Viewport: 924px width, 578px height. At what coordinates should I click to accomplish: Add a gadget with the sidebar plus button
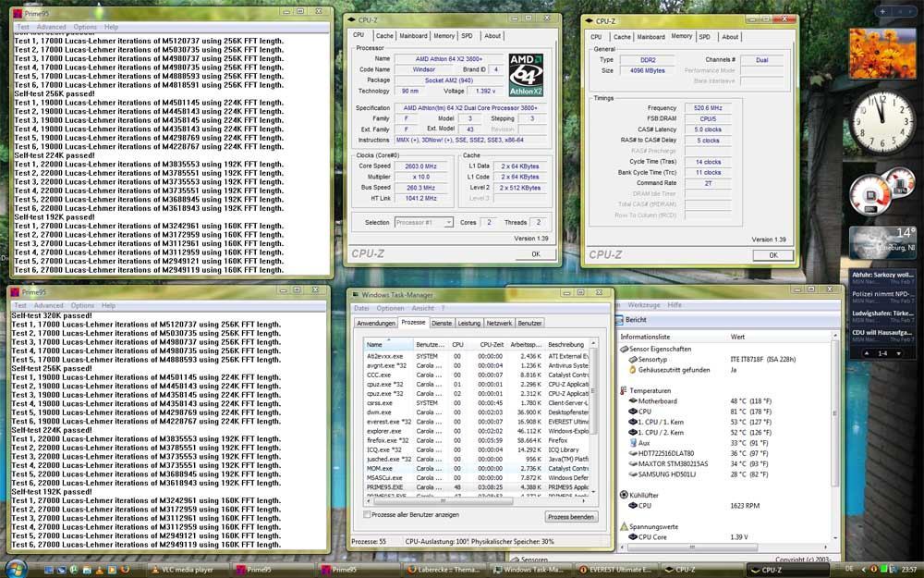click(882, 11)
